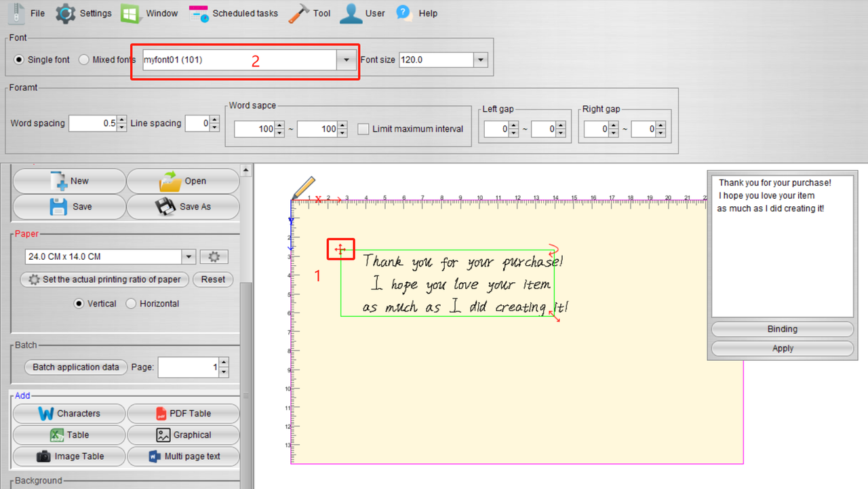Click the Page number input field
Screen dimensions: 868x489
(189, 368)
